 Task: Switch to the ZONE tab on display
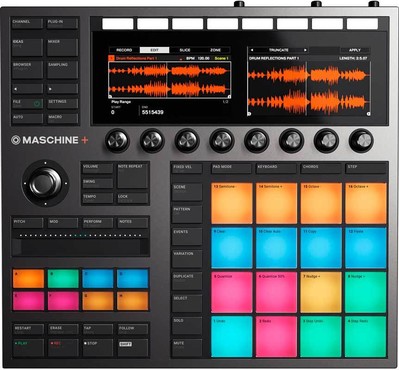tap(215, 50)
